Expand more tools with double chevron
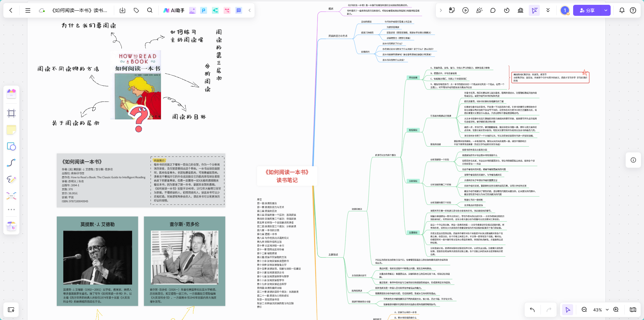 (x=548, y=10)
